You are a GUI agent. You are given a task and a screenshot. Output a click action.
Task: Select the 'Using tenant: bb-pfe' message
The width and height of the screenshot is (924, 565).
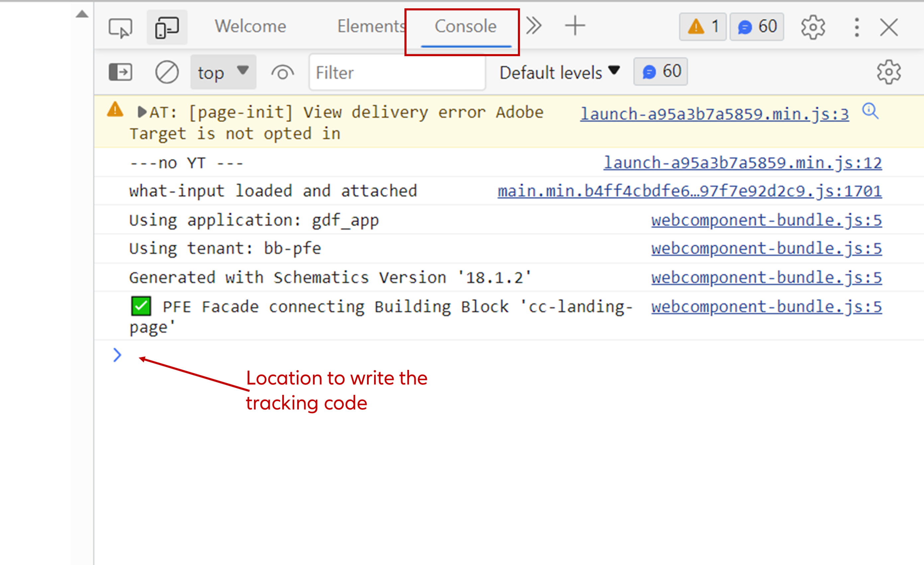[x=225, y=249]
